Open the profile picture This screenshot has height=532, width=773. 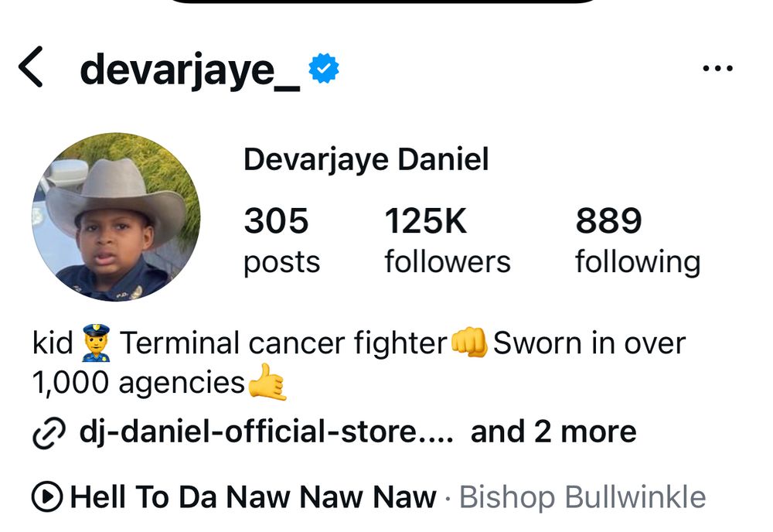point(117,217)
